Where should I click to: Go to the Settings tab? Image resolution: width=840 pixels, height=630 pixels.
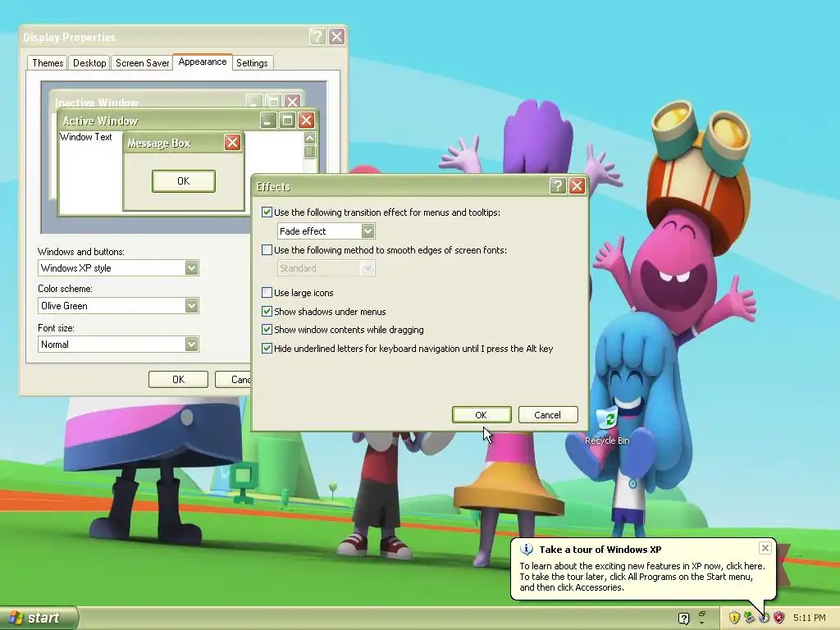[x=252, y=62]
